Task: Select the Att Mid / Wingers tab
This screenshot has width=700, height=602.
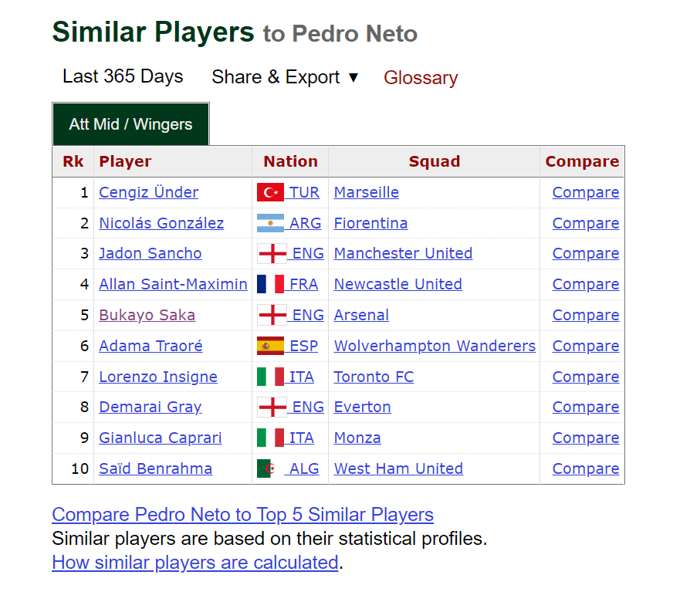Action: [130, 124]
